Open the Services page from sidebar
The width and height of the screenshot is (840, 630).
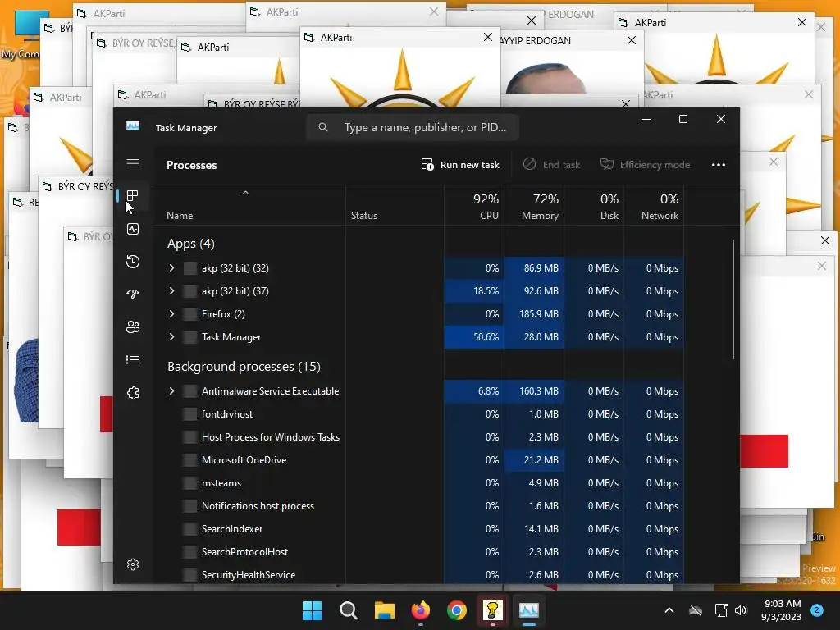coord(133,393)
